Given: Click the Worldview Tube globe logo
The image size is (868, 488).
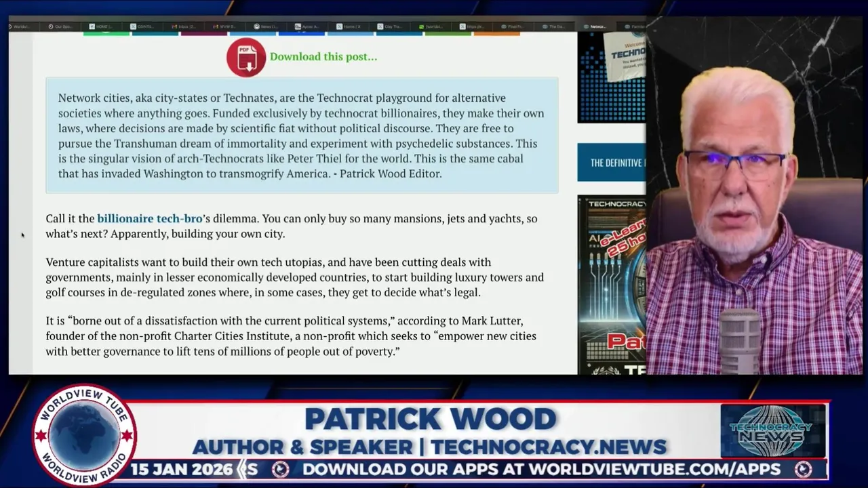Looking at the screenshot, I should [84, 435].
